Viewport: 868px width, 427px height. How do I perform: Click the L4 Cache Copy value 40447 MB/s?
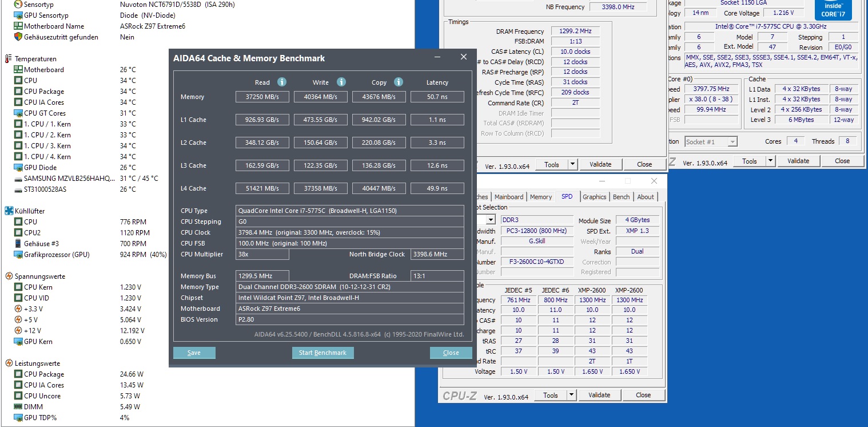tap(379, 188)
